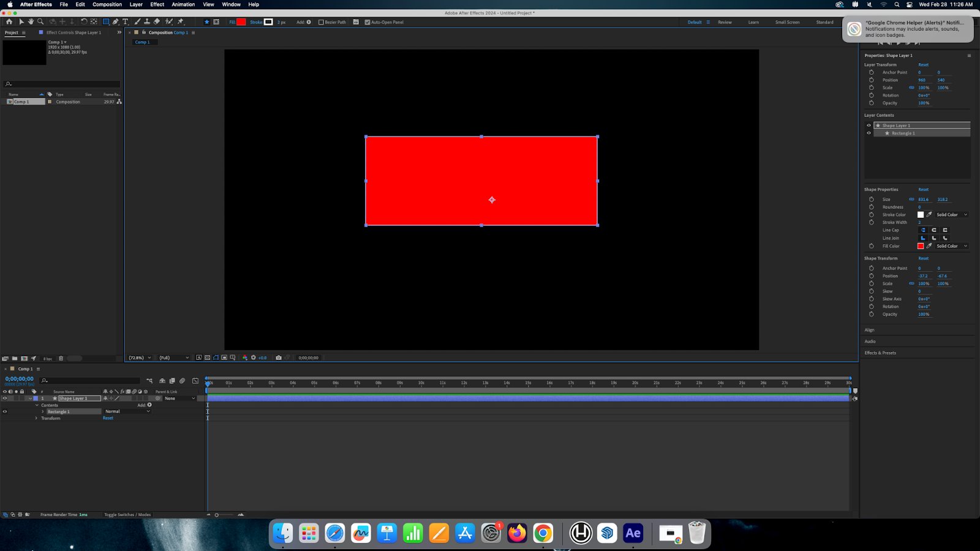Open the Animation menu
The height and width of the screenshot is (551, 980).
pos(183,4)
